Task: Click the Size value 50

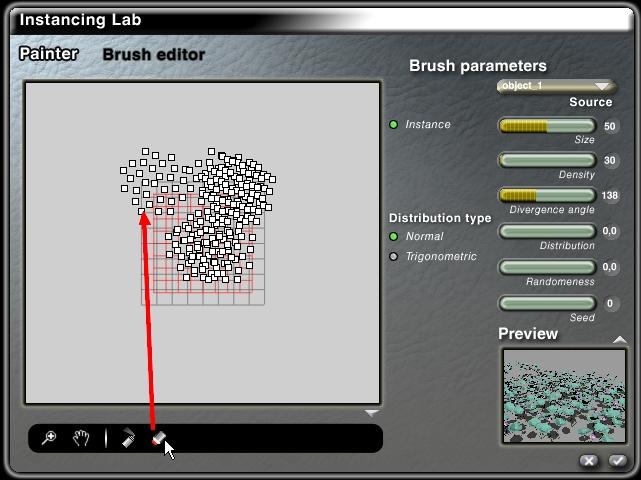Action: click(x=610, y=126)
